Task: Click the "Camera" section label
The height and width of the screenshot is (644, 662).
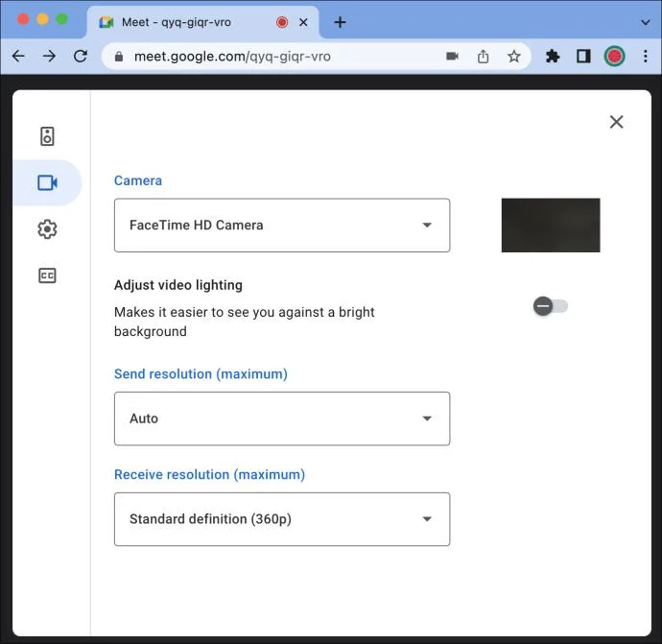Action: (138, 180)
